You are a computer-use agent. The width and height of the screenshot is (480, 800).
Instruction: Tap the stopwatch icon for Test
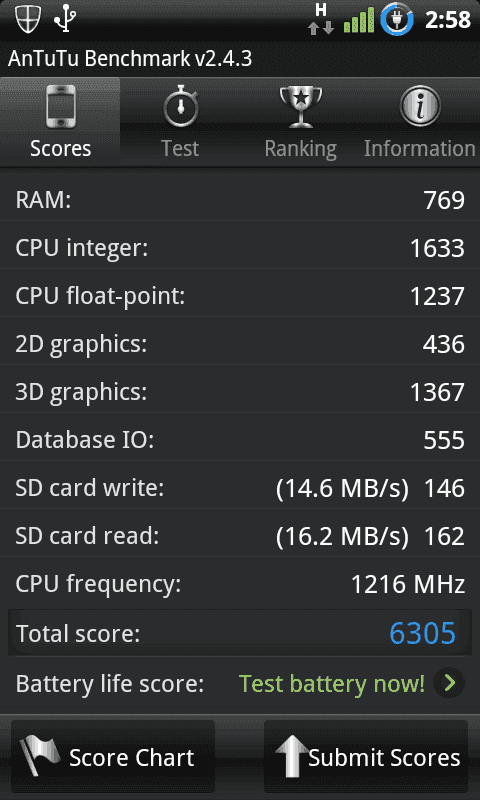[x=181, y=106]
